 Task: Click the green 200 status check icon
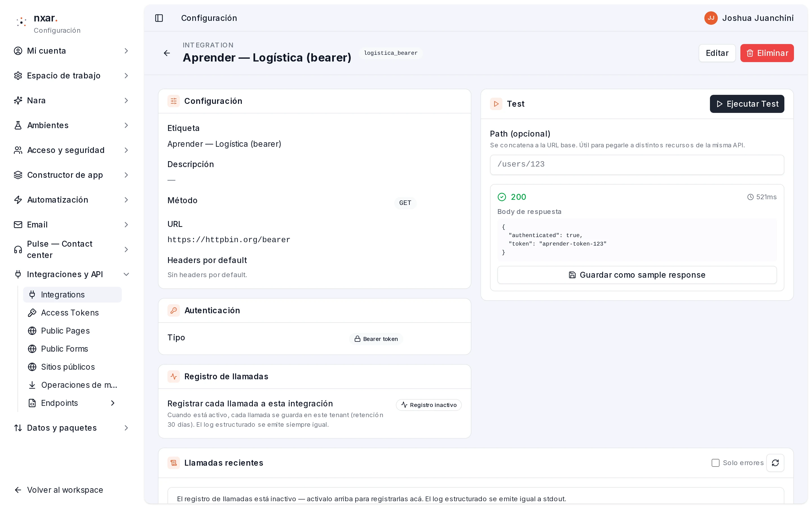502,197
